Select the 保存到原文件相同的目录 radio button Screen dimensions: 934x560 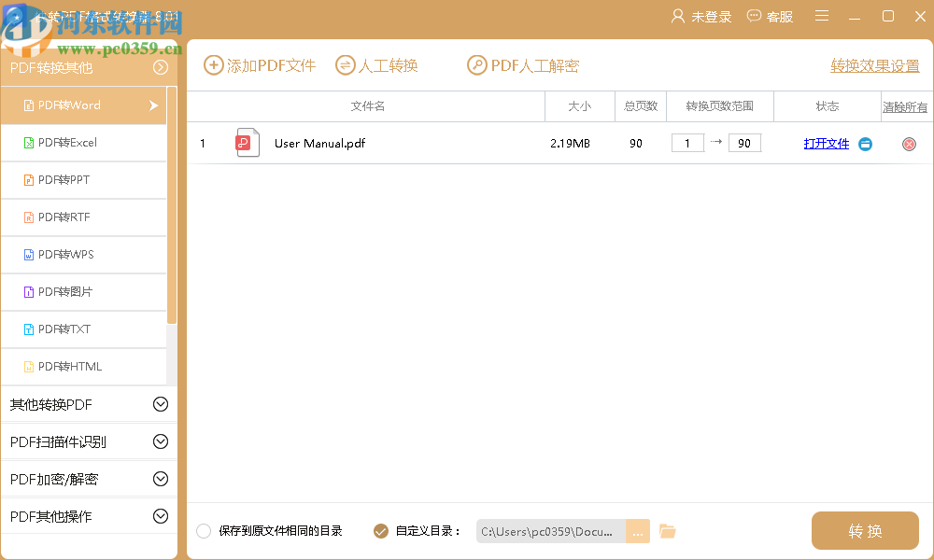coord(204,530)
